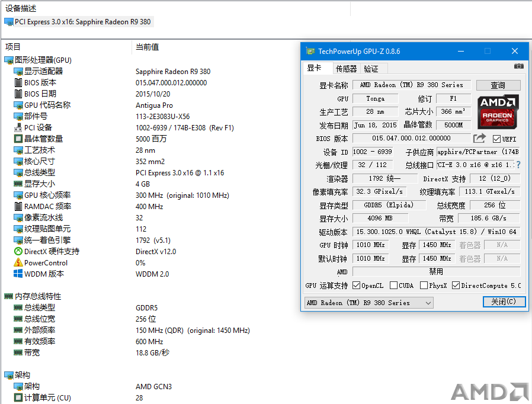Select the PCI Express 3.0 x16 device entry
Image resolution: width=532 pixels, height=404 pixels.
click(x=79, y=22)
